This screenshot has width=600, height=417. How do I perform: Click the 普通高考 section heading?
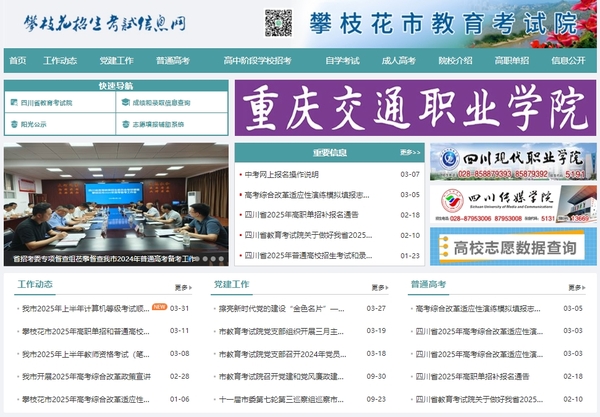click(428, 284)
